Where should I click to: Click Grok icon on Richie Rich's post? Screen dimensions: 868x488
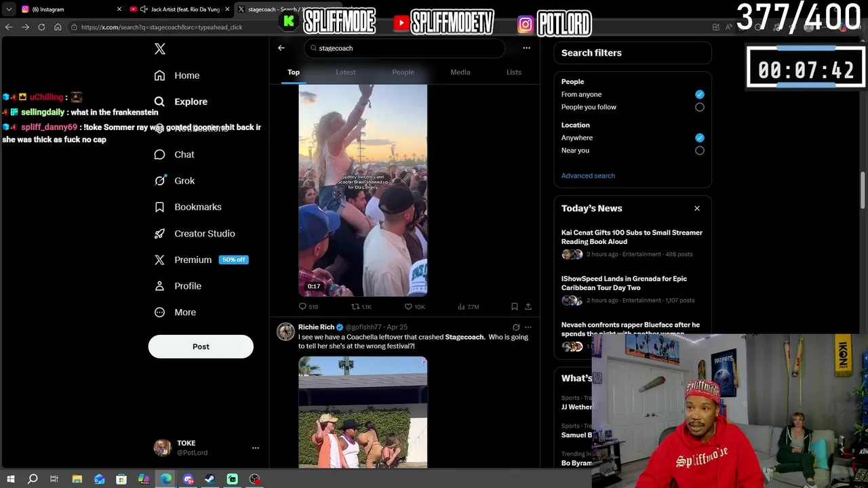pos(516,327)
